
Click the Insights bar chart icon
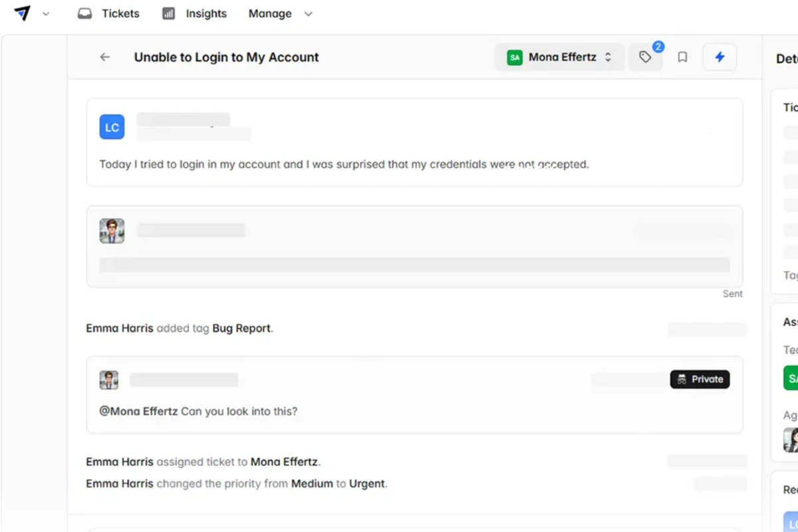point(169,13)
